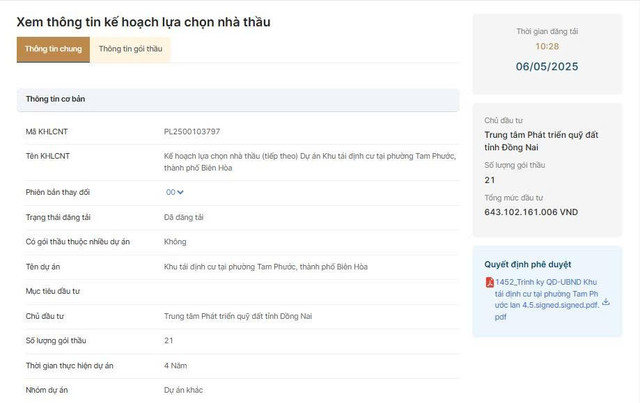Click the 4 Năm project duration value
This screenshot has height=403, width=640.
click(176, 366)
